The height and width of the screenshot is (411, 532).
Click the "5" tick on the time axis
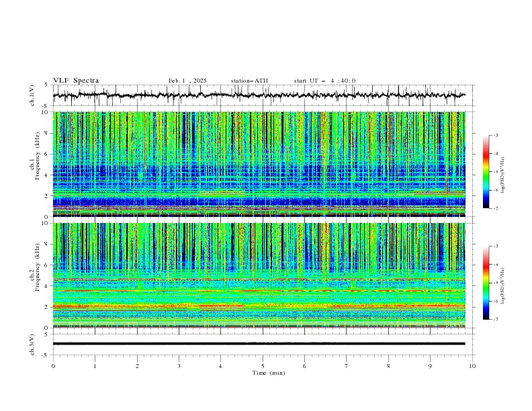(x=263, y=366)
